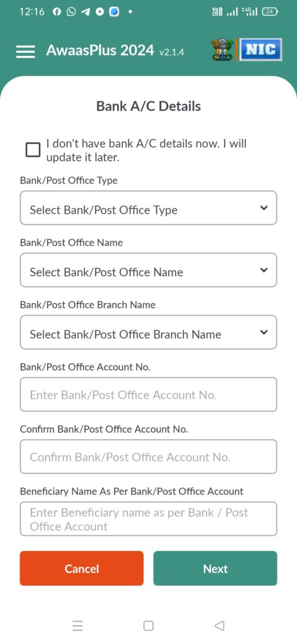Tap the WhatsApp notification icon in status bar
Screen dimensions: 297x644
click(x=72, y=12)
